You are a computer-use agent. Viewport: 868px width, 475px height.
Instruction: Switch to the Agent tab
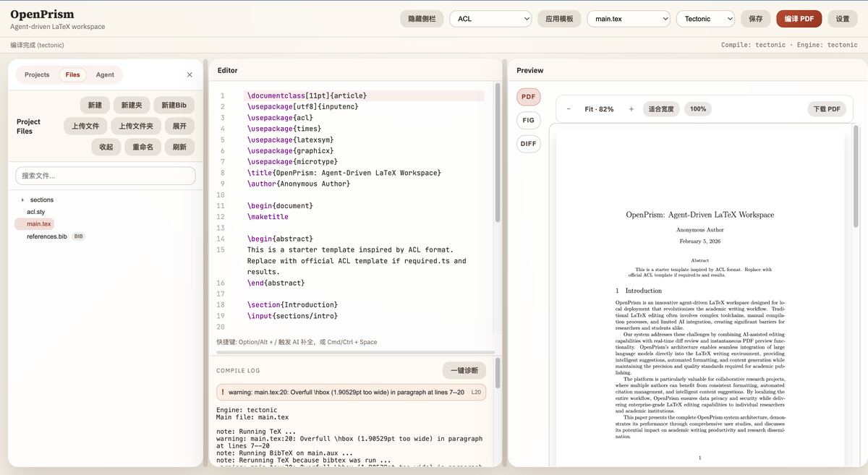pyautogui.click(x=105, y=74)
